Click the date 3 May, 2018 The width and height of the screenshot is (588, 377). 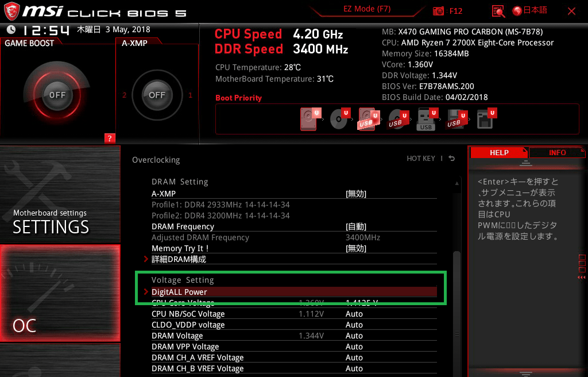pyautogui.click(x=127, y=30)
